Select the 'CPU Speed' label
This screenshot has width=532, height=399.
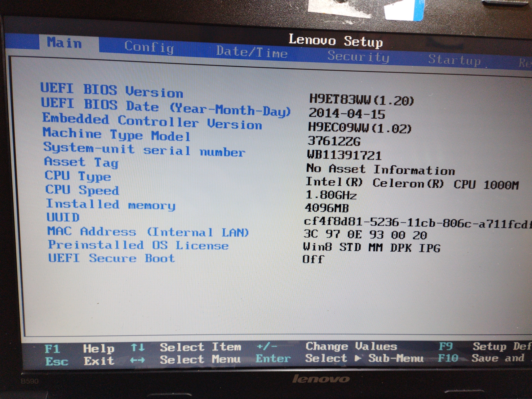click(82, 190)
